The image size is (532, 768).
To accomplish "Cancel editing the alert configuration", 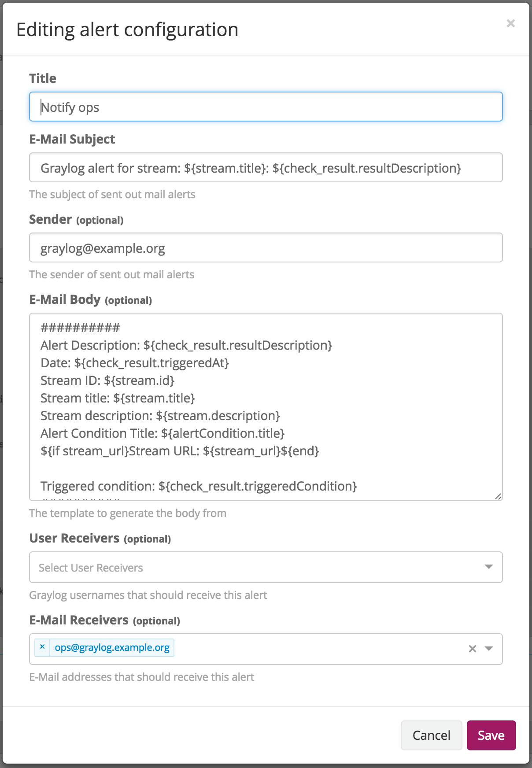I will tap(431, 735).
